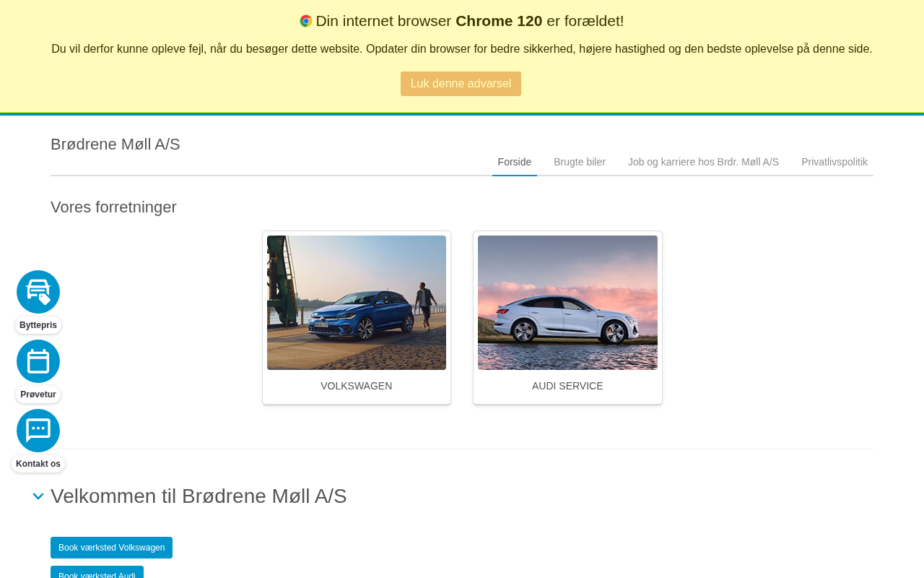The image size is (924, 578).
Task: Open Job og karriere hos Brdr. Møll A/S
Action: click(x=703, y=163)
